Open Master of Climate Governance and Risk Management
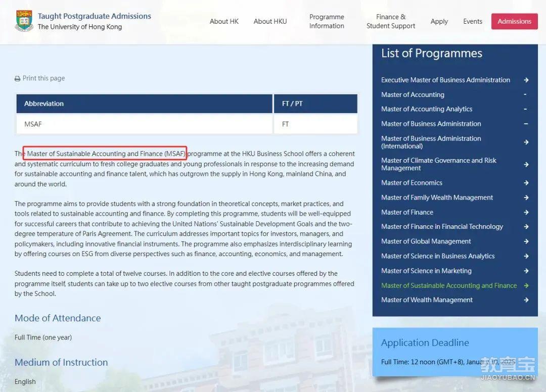Image resolution: width=546 pixels, height=392 pixels. 439,164
